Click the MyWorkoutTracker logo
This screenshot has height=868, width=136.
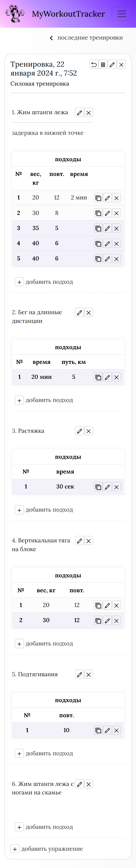point(55,14)
